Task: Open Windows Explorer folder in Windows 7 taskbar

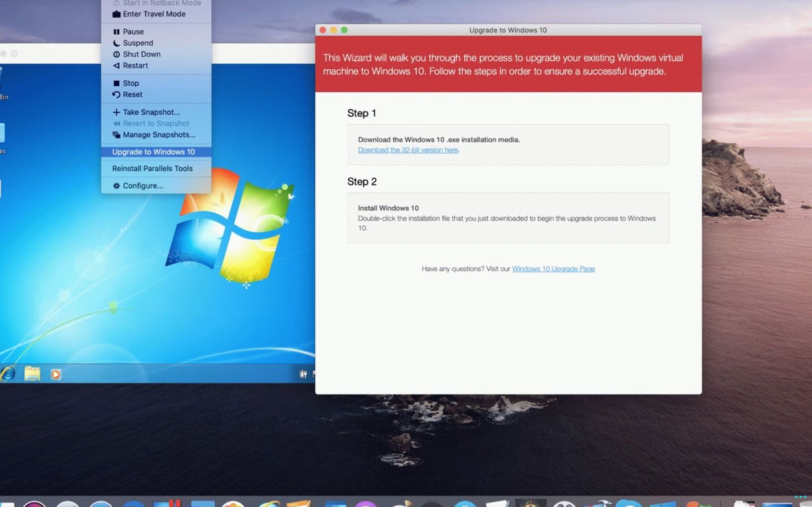Action: click(x=32, y=374)
